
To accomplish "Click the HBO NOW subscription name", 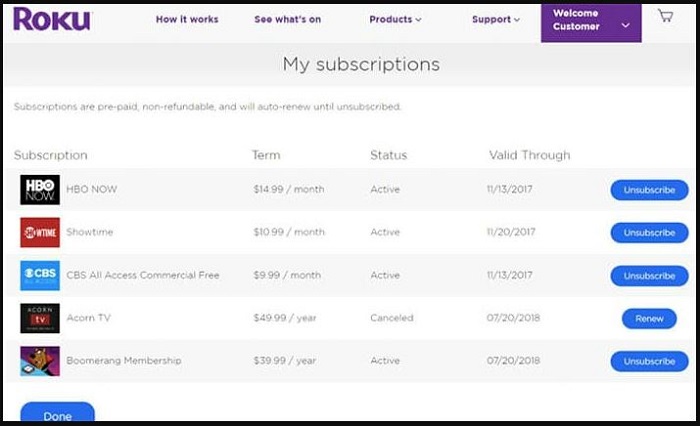I will click(92, 189).
